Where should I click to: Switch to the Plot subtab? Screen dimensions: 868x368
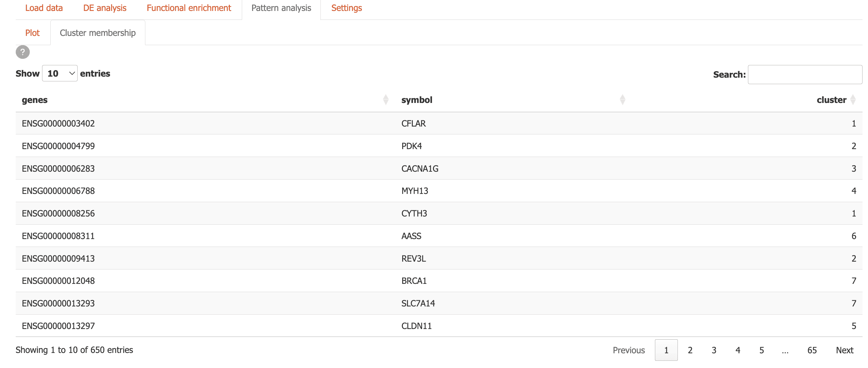(x=32, y=33)
